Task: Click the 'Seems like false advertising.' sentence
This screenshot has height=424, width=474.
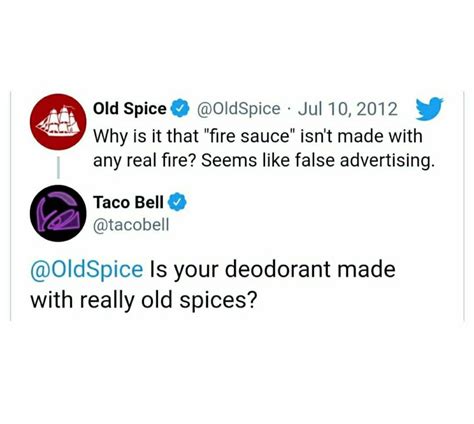Action: tap(318, 161)
